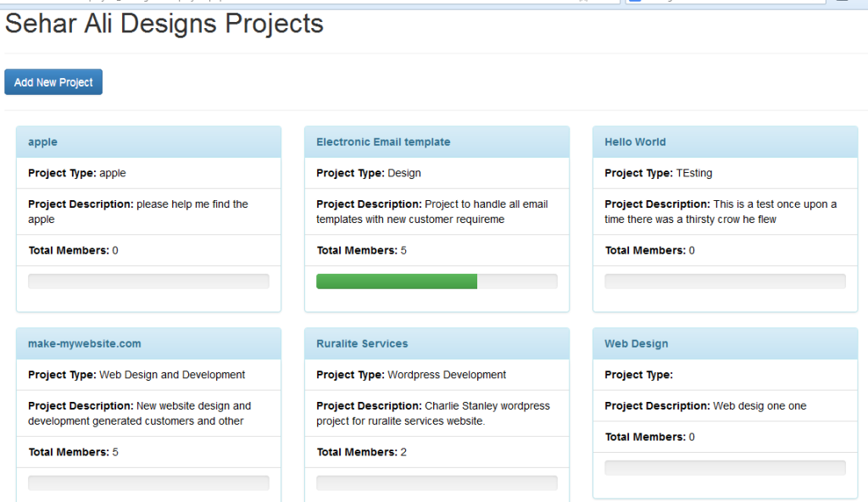
Task: Click the apple project description text
Action: pyautogui.click(x=138, y=212)
